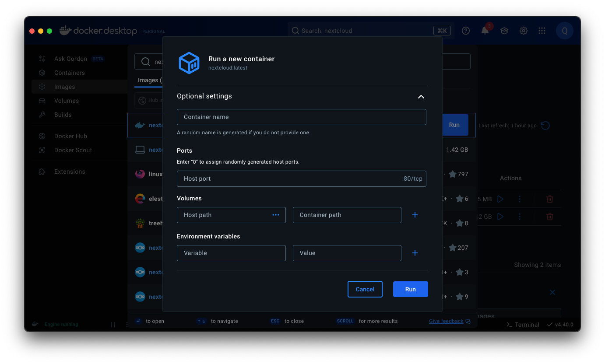Focus the Host port field
This screenshot has height=364, width=605.
tap(302, 178)
